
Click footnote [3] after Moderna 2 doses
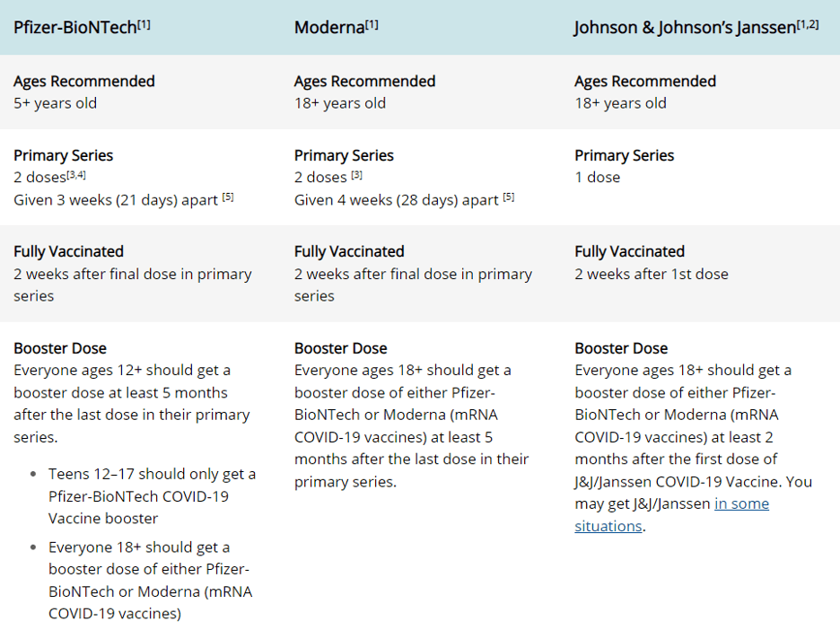coord(356,176)
